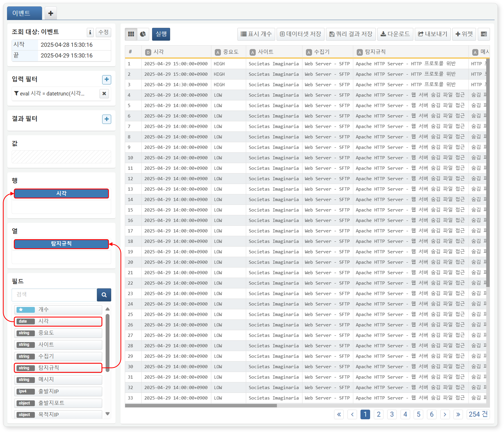The width and height of the screenshot is (504, 433).
Task: Click the 위젯 add widget button
Action: pyautogui.click(x=464, y=34)
